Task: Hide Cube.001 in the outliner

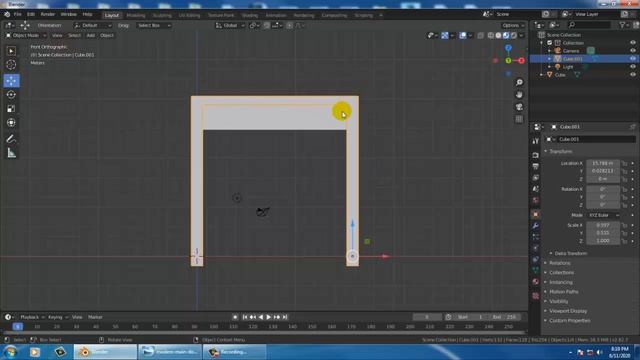Action: pyautogui.click(x=633, y=59)
